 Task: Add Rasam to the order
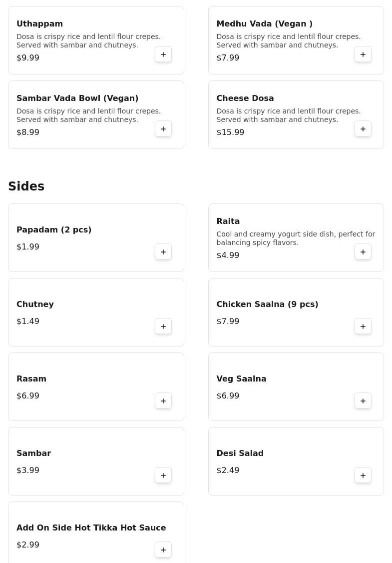(163, 401)
